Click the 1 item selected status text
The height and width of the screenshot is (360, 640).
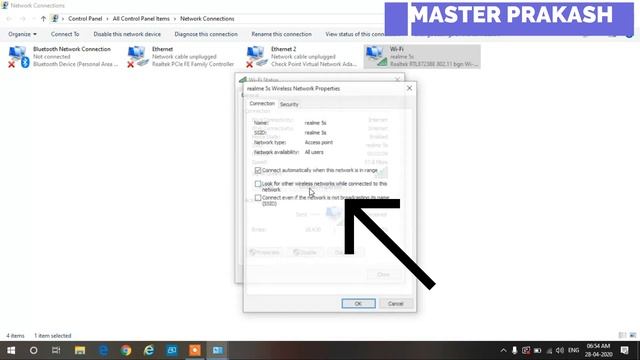coord(53,336)
